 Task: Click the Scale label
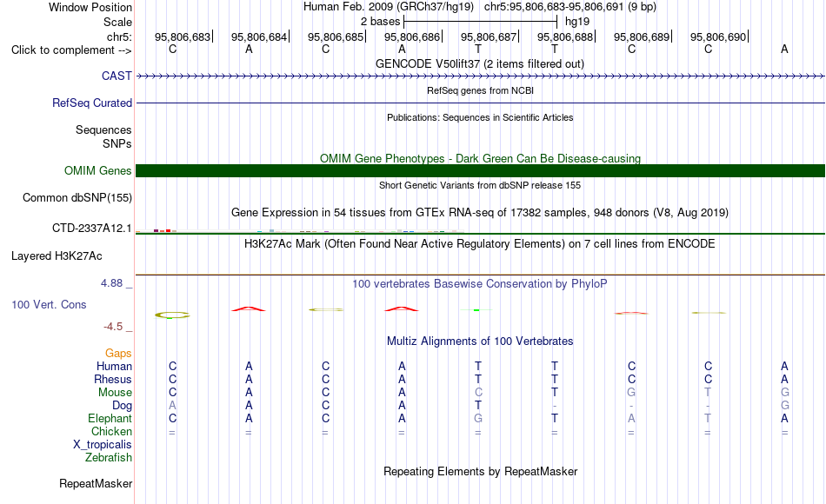coord(117,22)
